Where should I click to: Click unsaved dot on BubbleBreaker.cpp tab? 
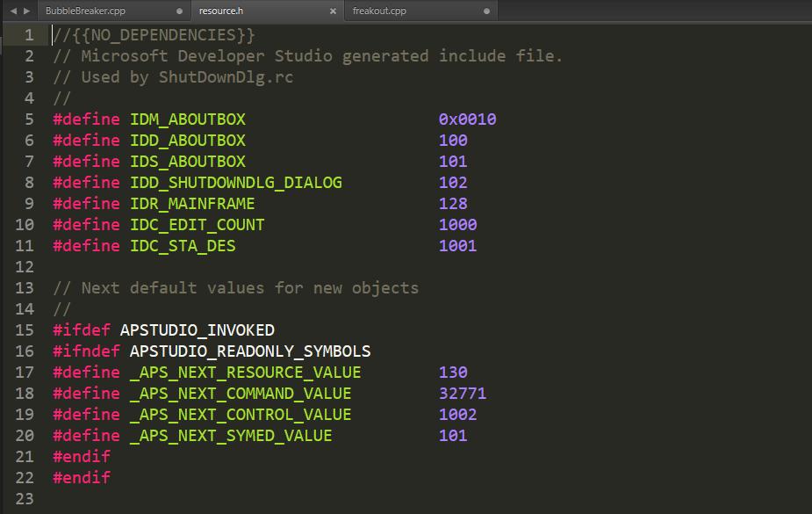[x=180, y=11]
